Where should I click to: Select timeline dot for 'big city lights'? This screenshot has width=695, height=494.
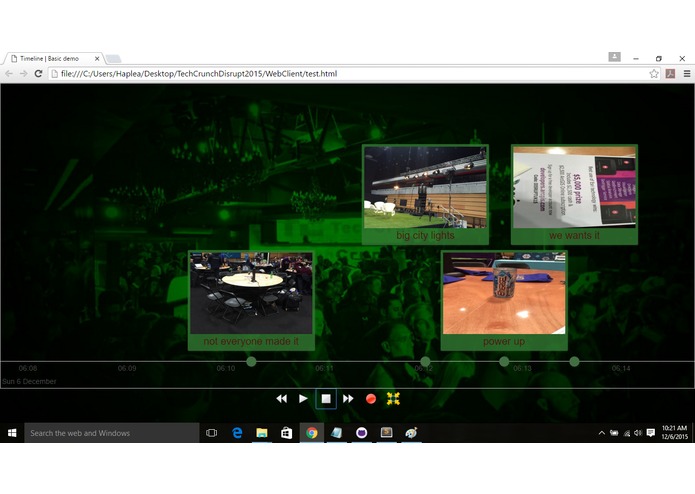pyautogui.click(x=425, y=362)
